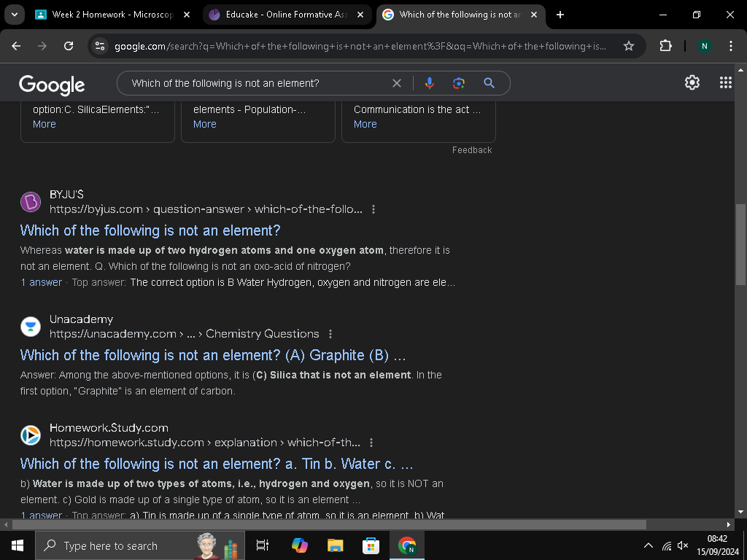Open Google apps grid

(726, 82)
